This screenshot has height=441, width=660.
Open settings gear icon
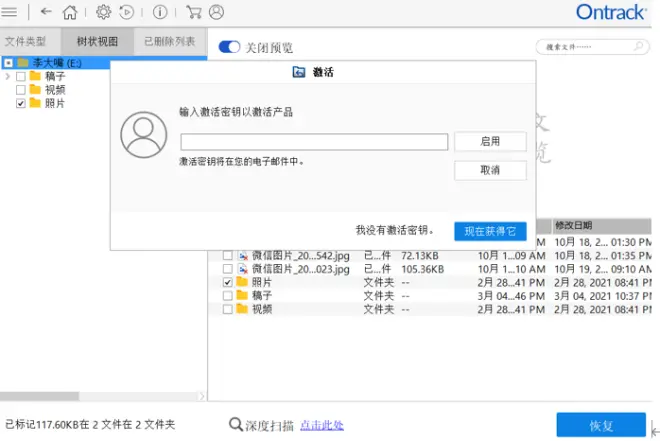103,12
